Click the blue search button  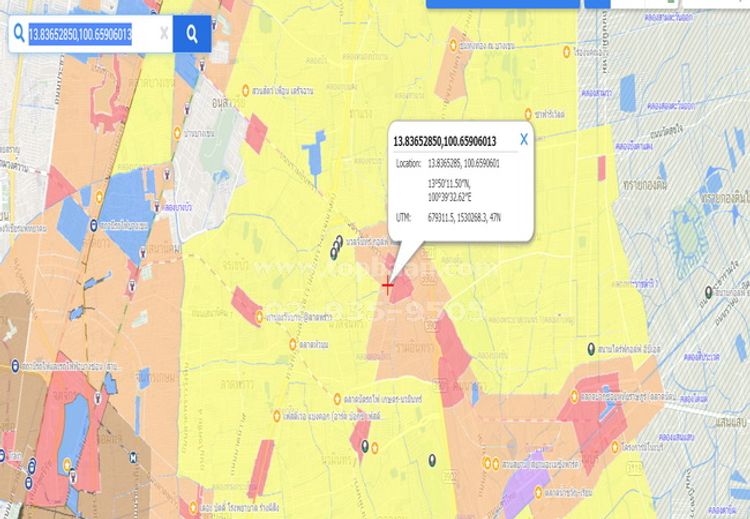point(191,34)
